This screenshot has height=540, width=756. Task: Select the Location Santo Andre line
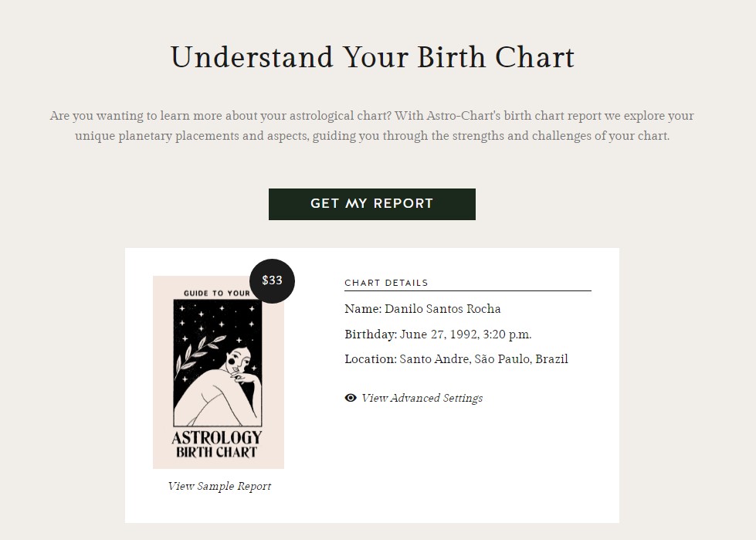(456, 359)
